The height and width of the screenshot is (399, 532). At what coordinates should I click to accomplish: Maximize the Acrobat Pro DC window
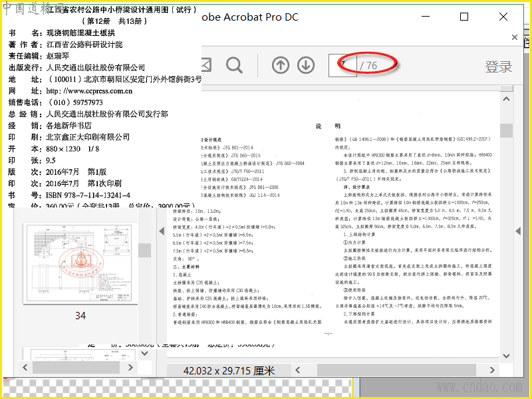click(464, 17)
